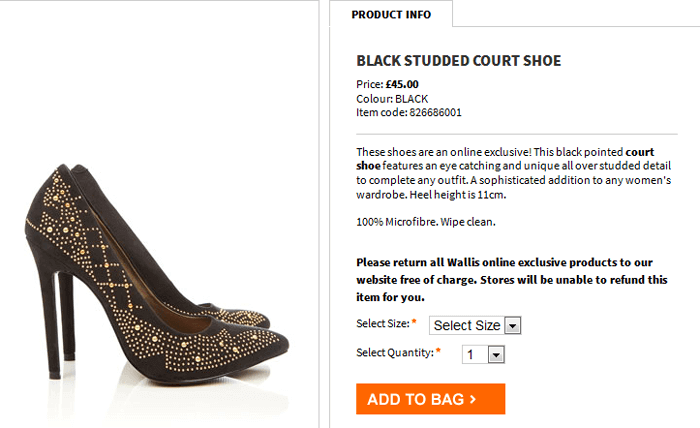Open the Select Size combo box

click(475, 325)
